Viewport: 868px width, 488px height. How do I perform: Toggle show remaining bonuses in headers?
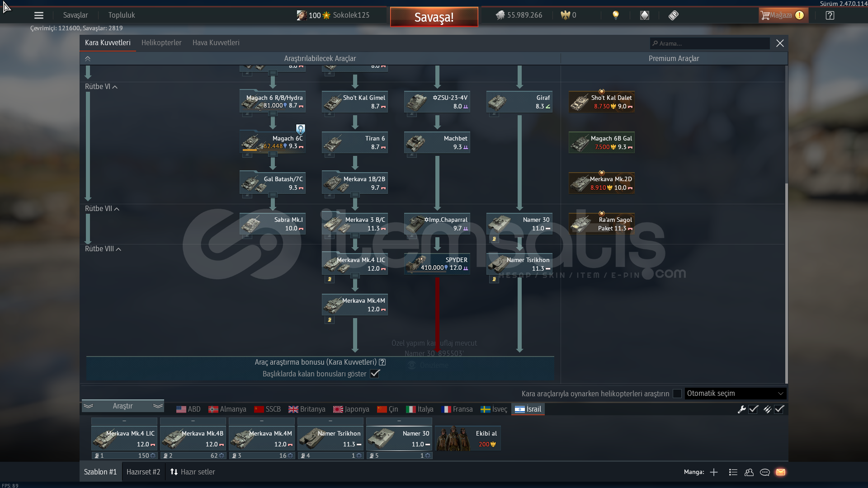[375, 374]
